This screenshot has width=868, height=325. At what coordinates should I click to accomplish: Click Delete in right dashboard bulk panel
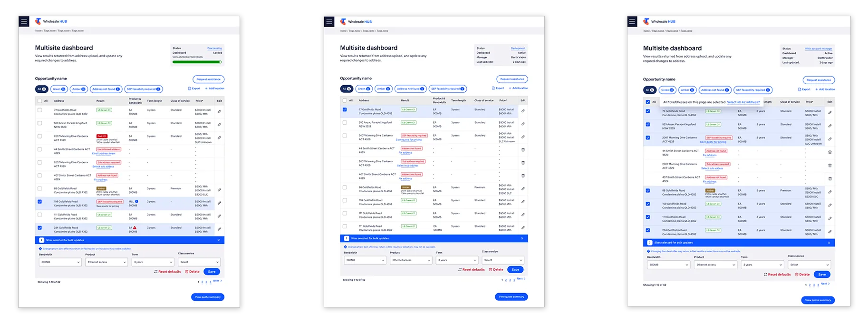tap(802, 275)
